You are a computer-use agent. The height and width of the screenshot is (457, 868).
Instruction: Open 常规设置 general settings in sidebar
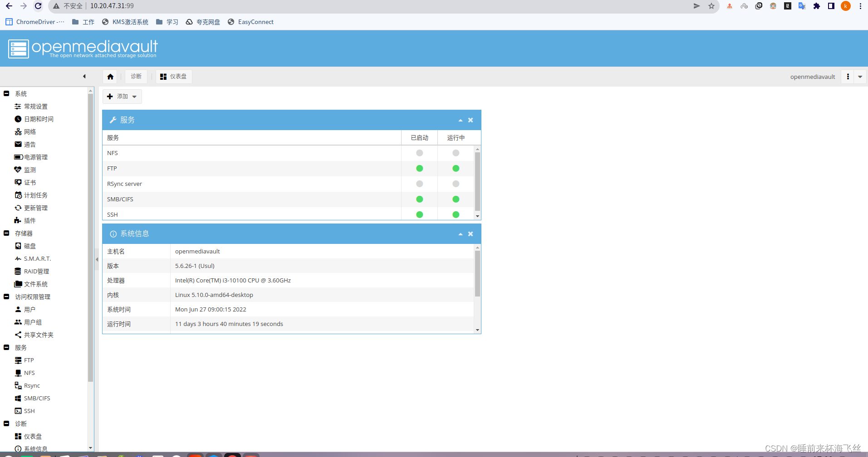click(x=35, y=107)
